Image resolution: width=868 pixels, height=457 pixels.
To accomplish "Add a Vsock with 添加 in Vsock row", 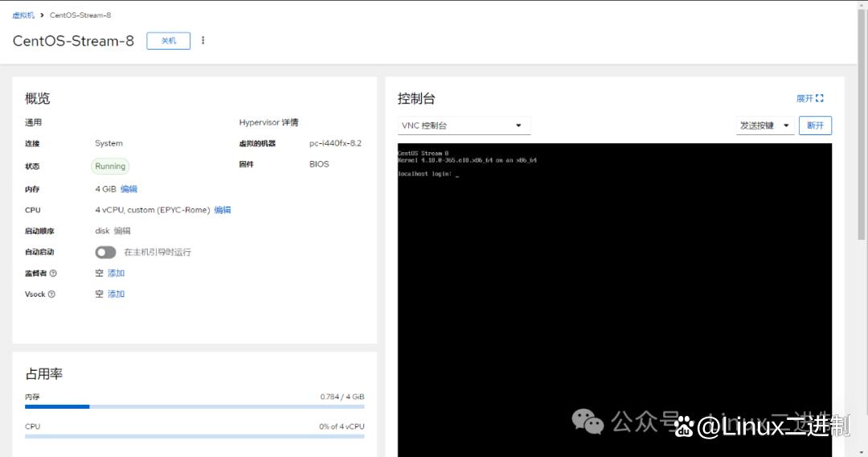I will [116, 294].
